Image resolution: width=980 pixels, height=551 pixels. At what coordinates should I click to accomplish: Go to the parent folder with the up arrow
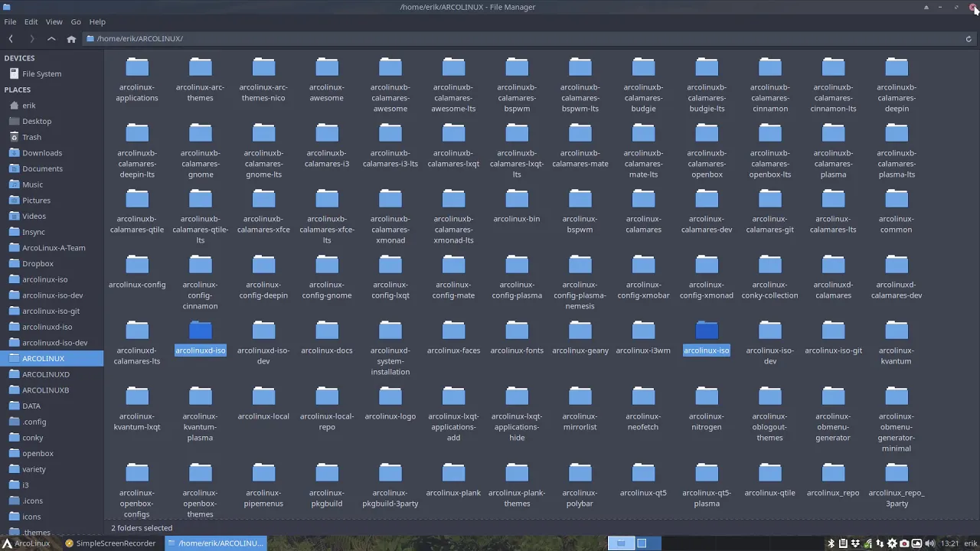coord(51,38)
